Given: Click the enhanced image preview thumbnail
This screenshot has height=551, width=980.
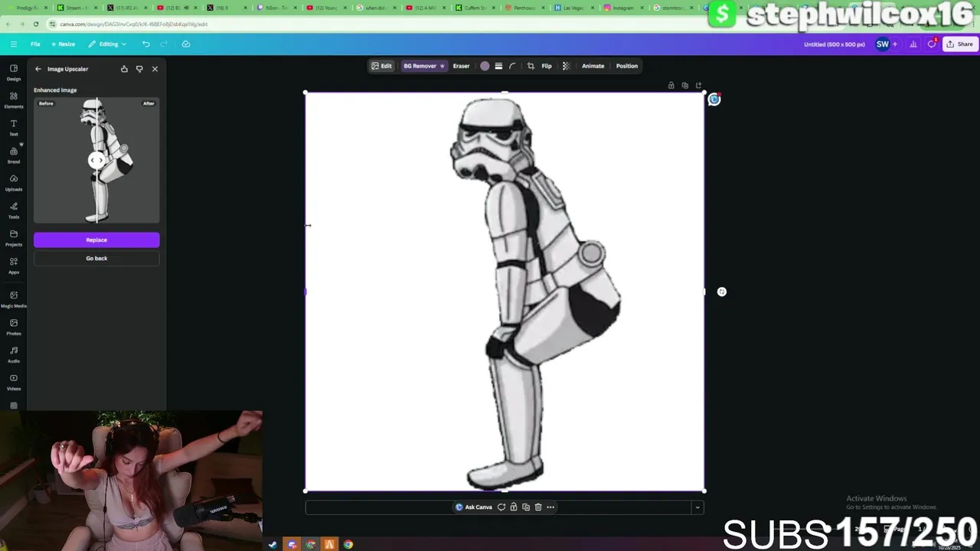Looking at the screenshot, I should (96, 160).
